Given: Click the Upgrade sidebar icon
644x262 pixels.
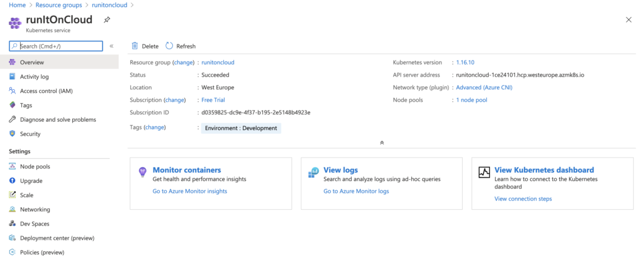Looking at the screenshot, I should coord(13,181).
